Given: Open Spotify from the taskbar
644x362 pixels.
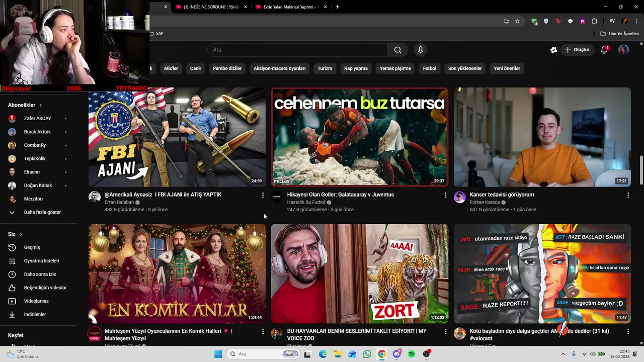Looking at the screenshot, I should click(412, 354).
